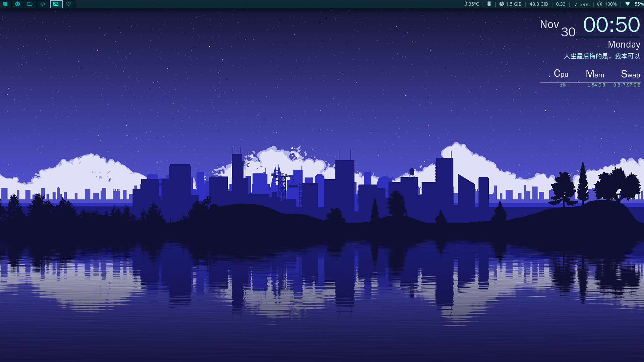Screen dimensions: 644x362
Task: Click the Chinese quote text below Monday
Action: coord(601,57)
